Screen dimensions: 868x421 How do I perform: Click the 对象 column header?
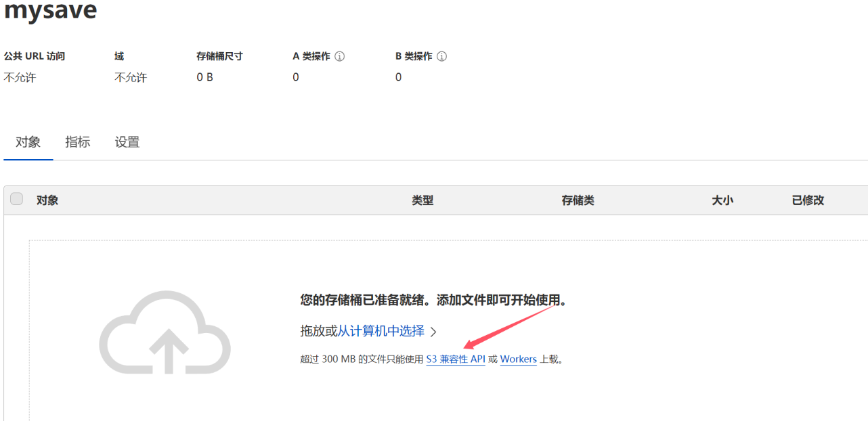tap(47, 200)
